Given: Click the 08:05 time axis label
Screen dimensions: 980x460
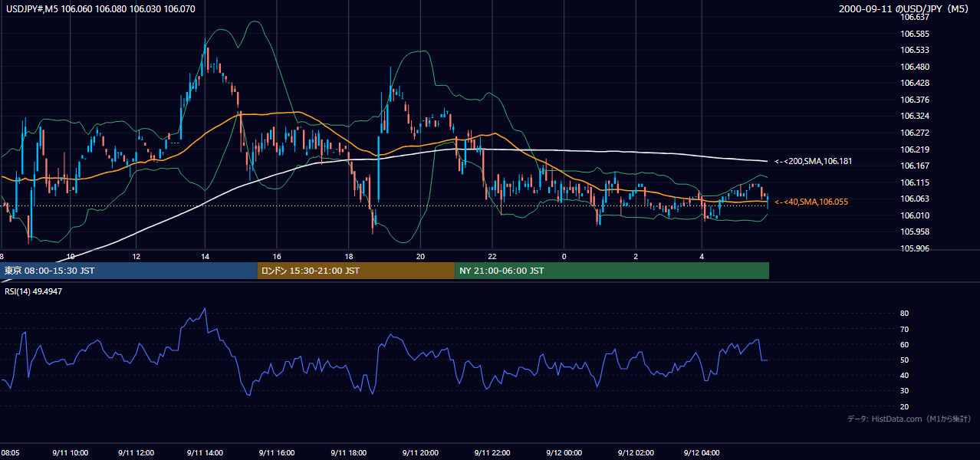Looking at the screenshot, I should 10,452.
